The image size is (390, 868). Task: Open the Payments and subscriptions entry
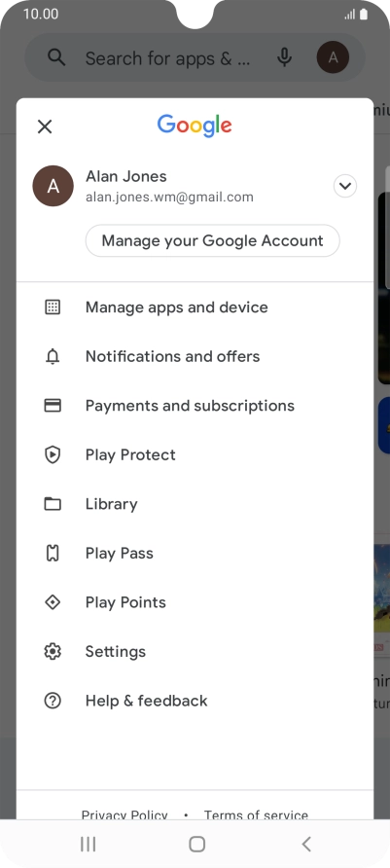point(195,406)
